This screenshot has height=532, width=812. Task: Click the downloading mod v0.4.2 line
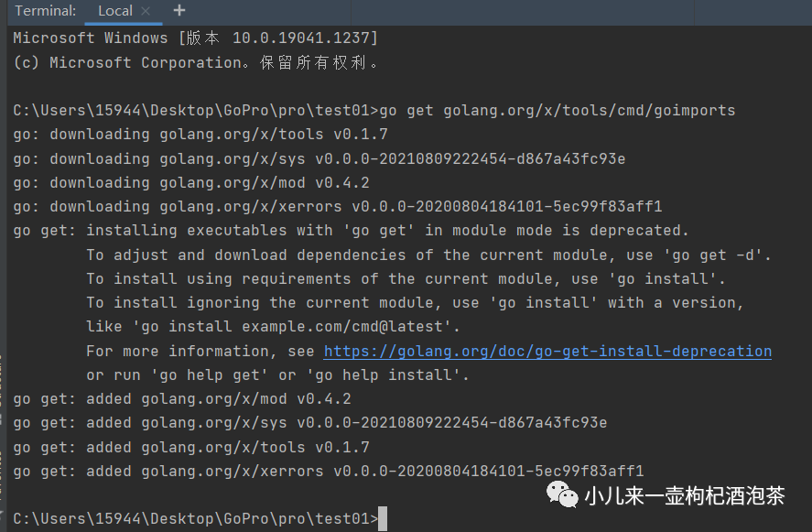[x=190, y=182]
